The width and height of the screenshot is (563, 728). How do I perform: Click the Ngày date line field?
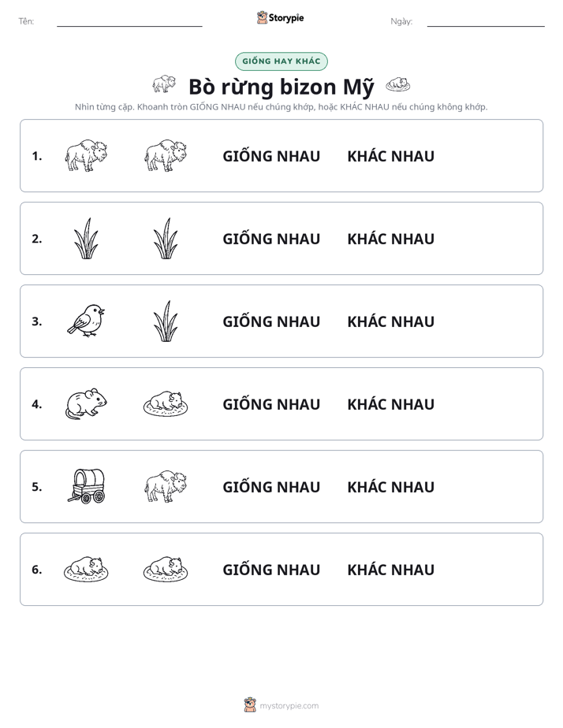pyautogui.click(x=486, y=21)
